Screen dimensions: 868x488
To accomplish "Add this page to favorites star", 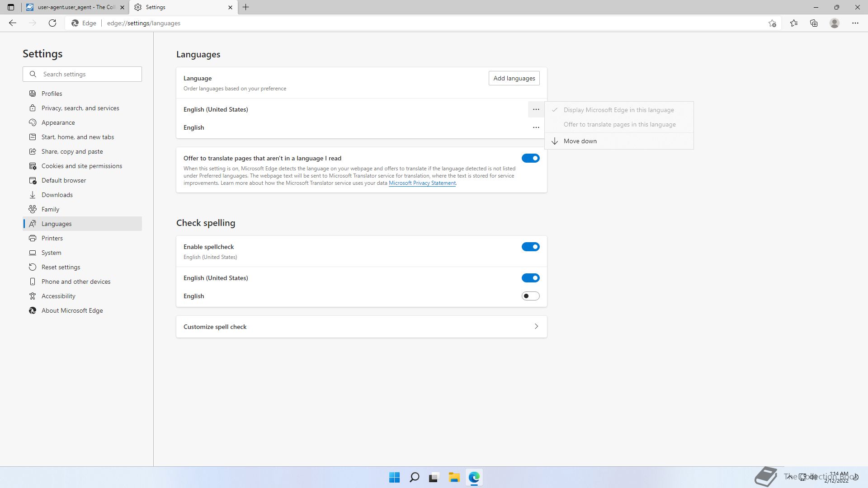I will pos(772,23).
